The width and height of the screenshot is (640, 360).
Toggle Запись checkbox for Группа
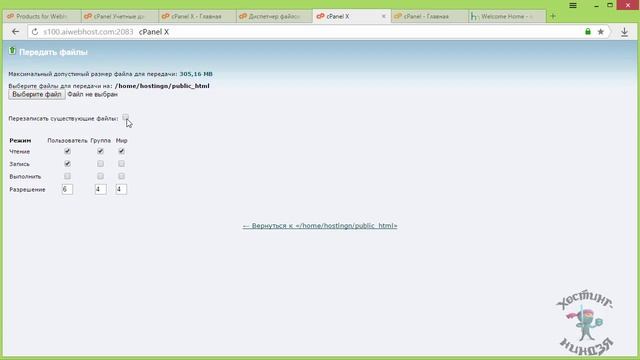[100, 164]
